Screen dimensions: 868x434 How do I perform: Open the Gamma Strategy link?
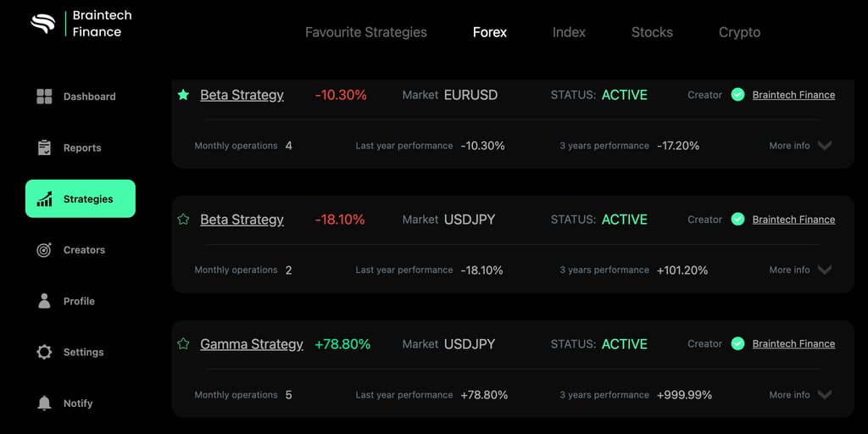click(x=251, y=344)
